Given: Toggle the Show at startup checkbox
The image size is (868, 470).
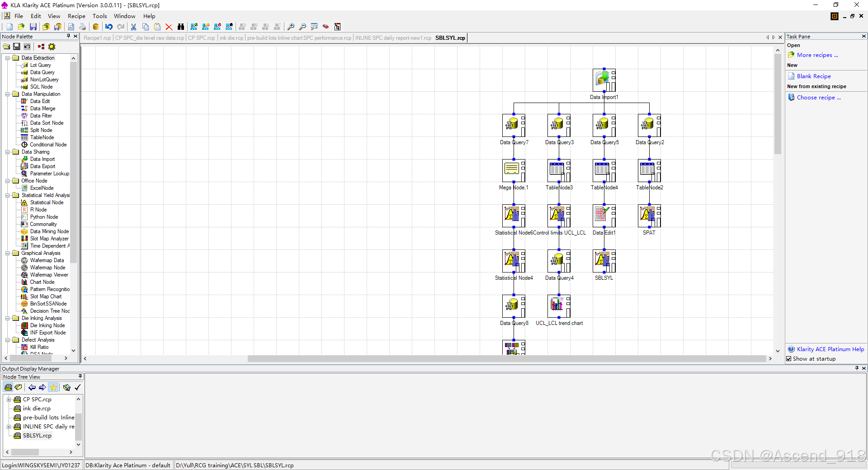Looking at the screenshot, I should (x=789, y=359).
